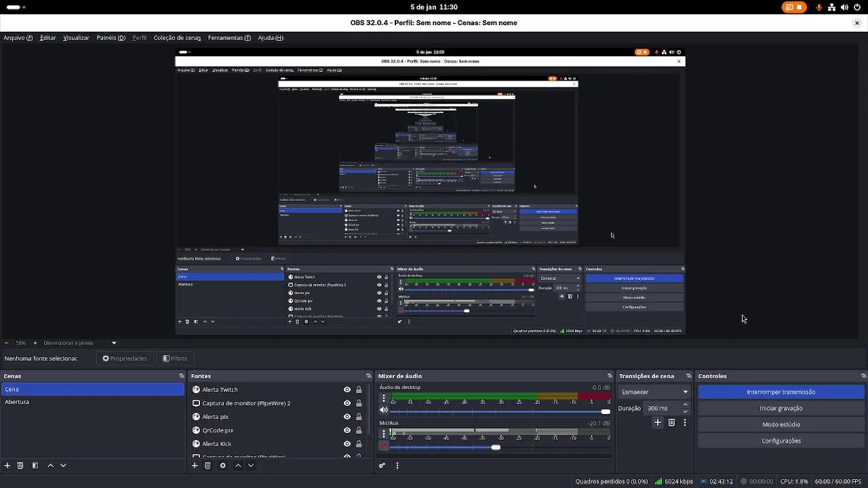
Task: Open advanced audio properties gears icon
Action: (382, 466)
